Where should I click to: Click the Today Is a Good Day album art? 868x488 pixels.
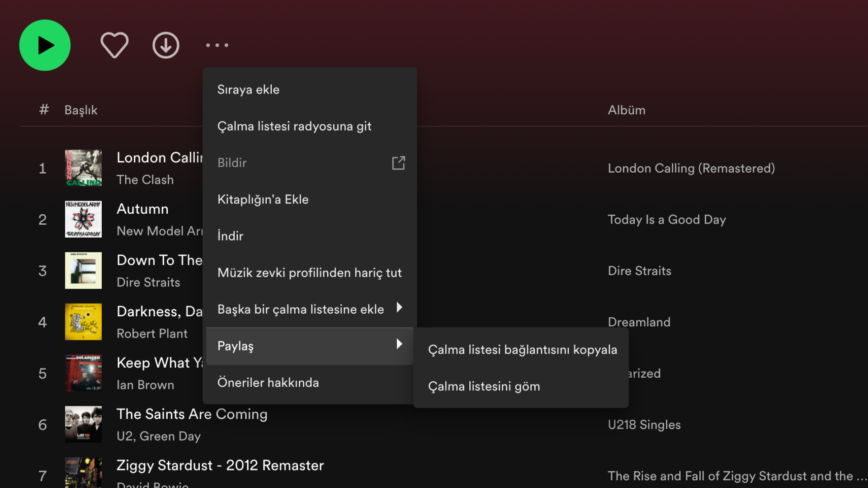83,219
